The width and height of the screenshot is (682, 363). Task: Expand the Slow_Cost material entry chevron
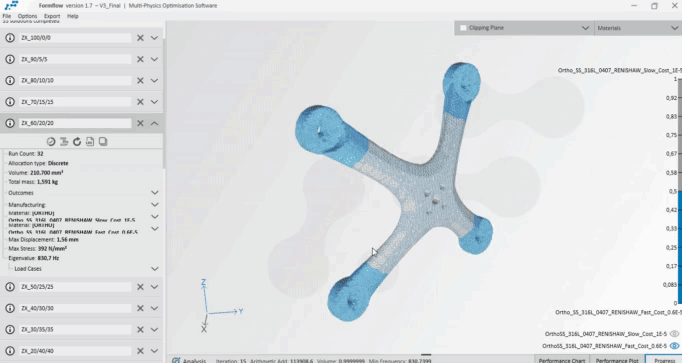point(154,216)
